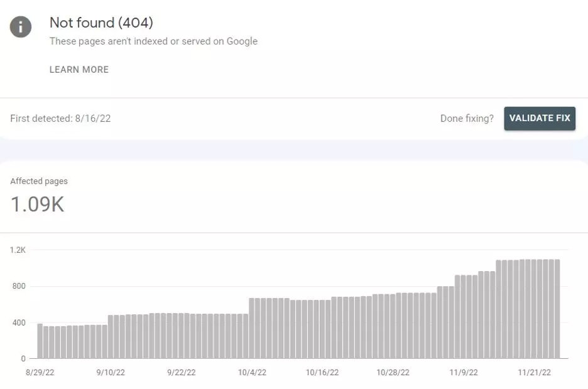
Task: Click the 11/21/22 date axis label
Action: tap(535, 372)
